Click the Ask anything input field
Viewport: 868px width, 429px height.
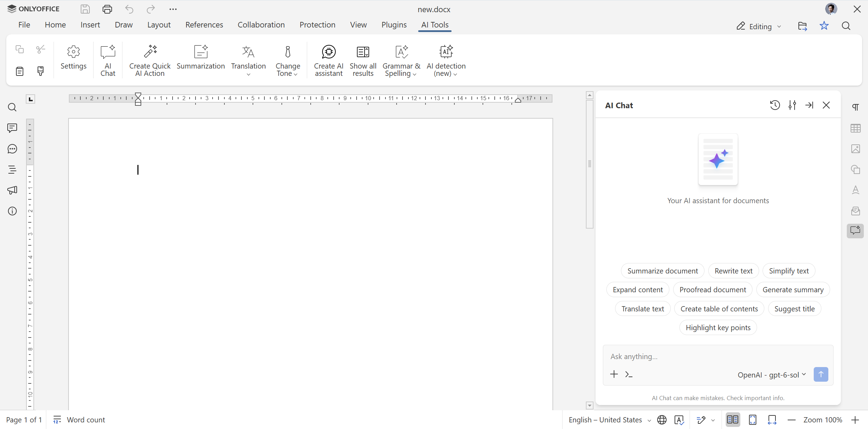[718, 356]
